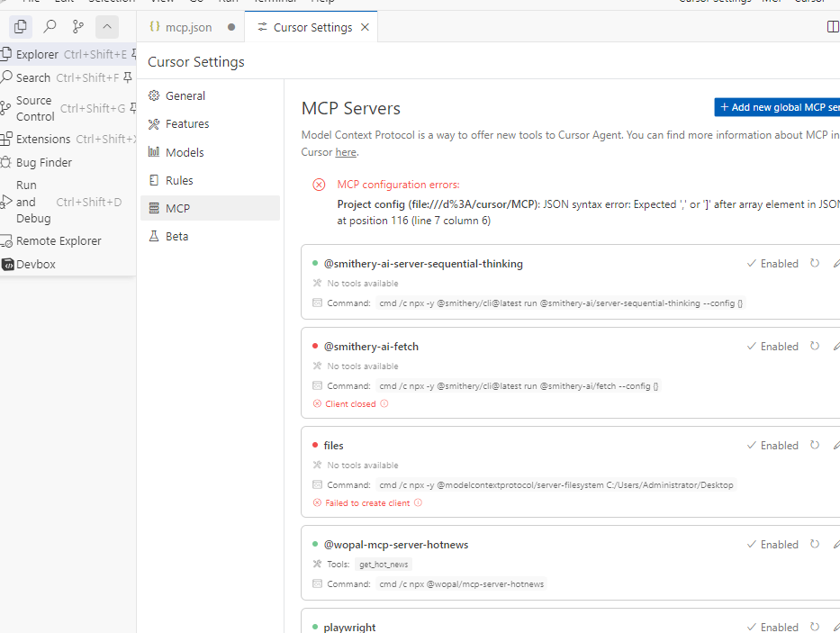
Task: Click the MCP server stack icon
Action: (154, 208)
